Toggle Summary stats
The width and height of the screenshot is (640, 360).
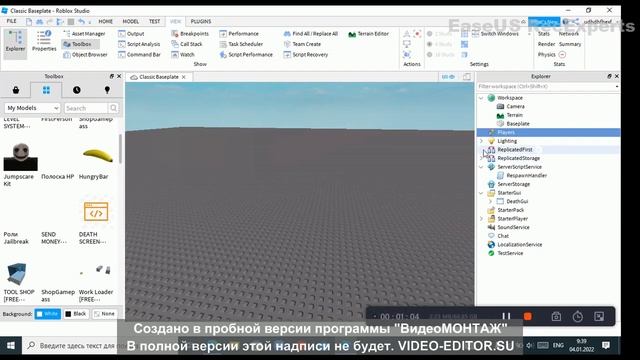[x=570, y=44]
